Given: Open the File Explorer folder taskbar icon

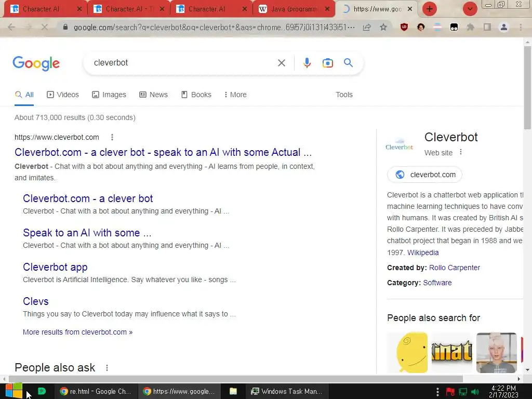Looking at the screenshot, I should (233, 391).
